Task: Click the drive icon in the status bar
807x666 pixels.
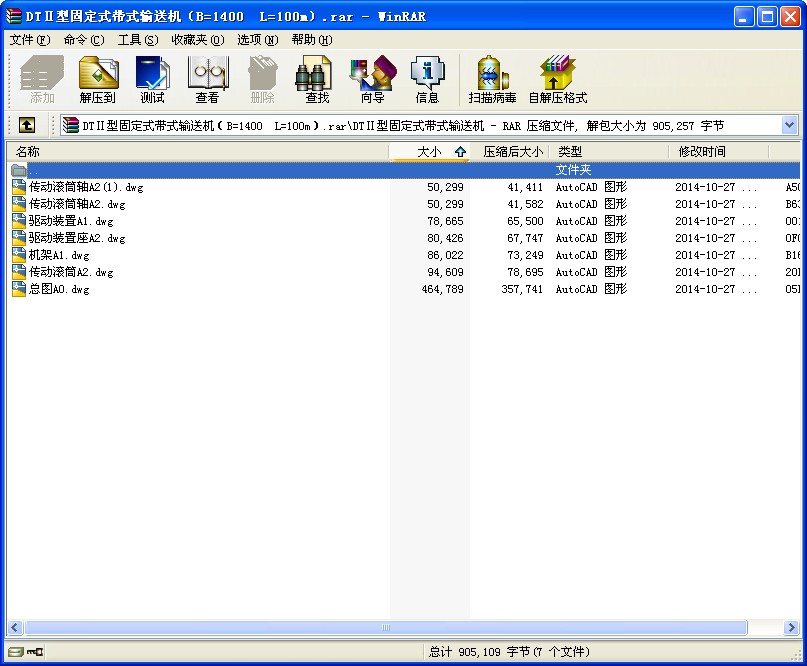Action: pos(15,652)
